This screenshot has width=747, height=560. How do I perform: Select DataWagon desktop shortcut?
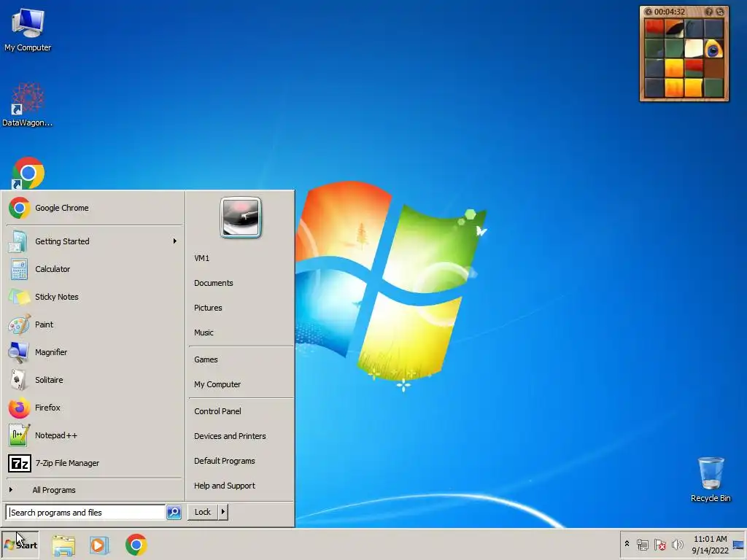click(28, 105)
